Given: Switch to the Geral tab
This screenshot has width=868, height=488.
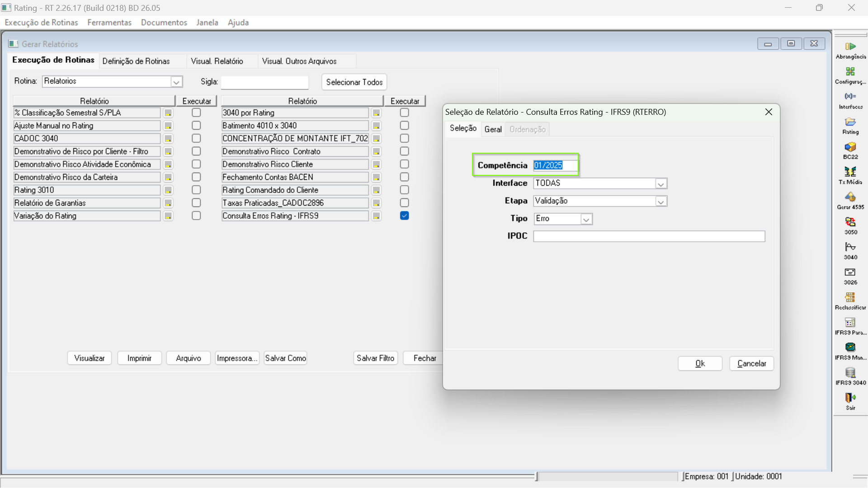Looking at the screenshot, I should tap(493, 130).
